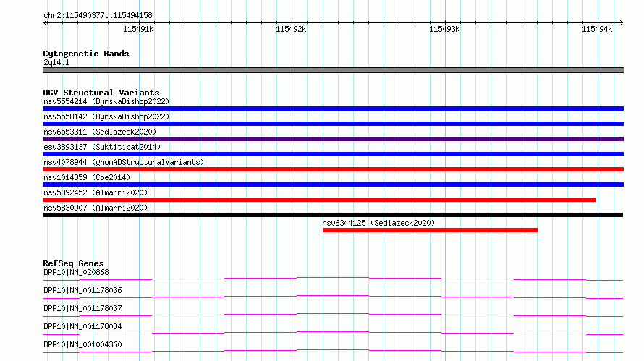This screenshot has width=644, height=361.
Task: Click the DPP10|NM_001178036 transcript label
Action: (x=82, y=290)
